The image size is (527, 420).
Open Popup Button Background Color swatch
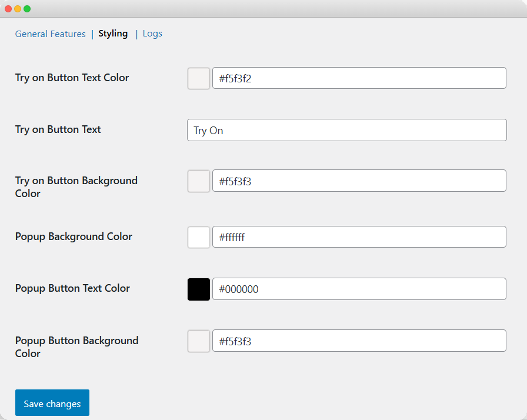tap(199, 341)
